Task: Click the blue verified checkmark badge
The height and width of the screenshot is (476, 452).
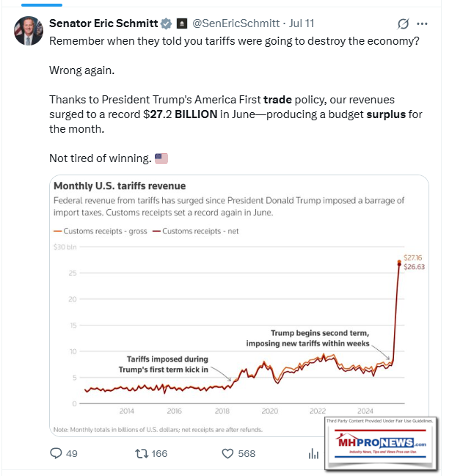Action: pos(167,23)
